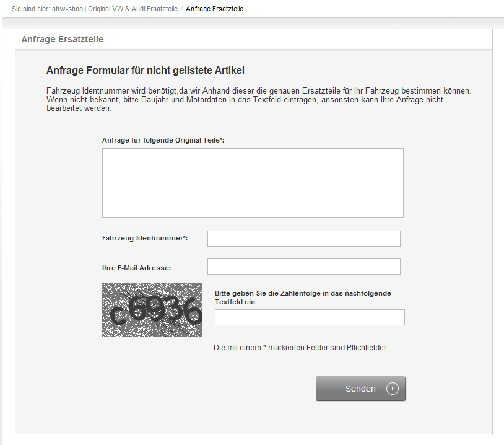Click note about Pflichtfelder marked fields

click(x=300, y=348)
